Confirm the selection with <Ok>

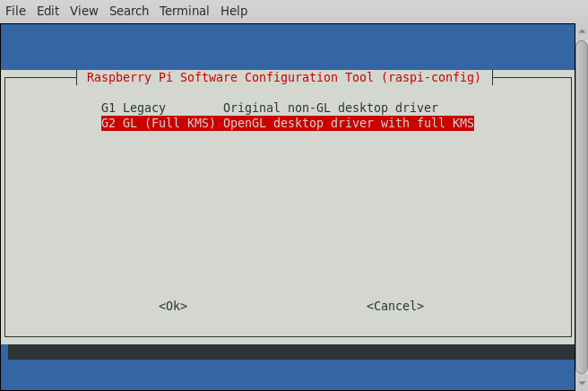click(x=173, y=306)
